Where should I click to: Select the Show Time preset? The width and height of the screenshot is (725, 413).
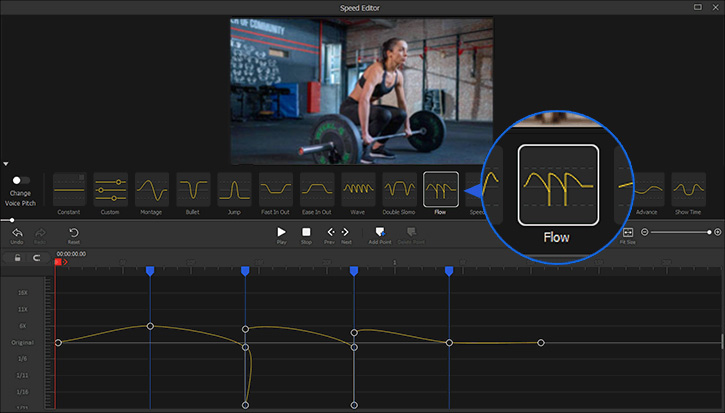(688, 189)
